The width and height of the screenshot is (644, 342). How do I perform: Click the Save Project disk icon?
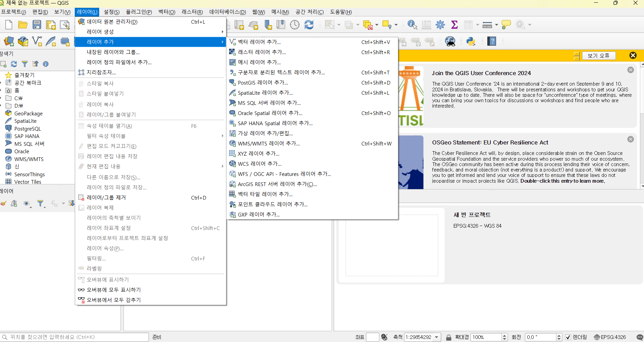[x=37, y=25]
